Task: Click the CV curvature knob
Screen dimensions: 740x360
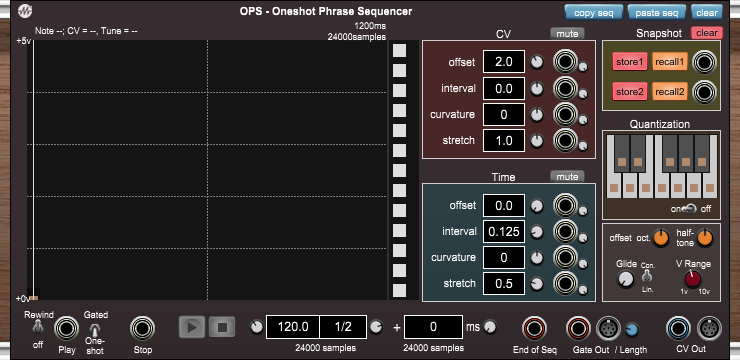Action: tap(537, 115)
